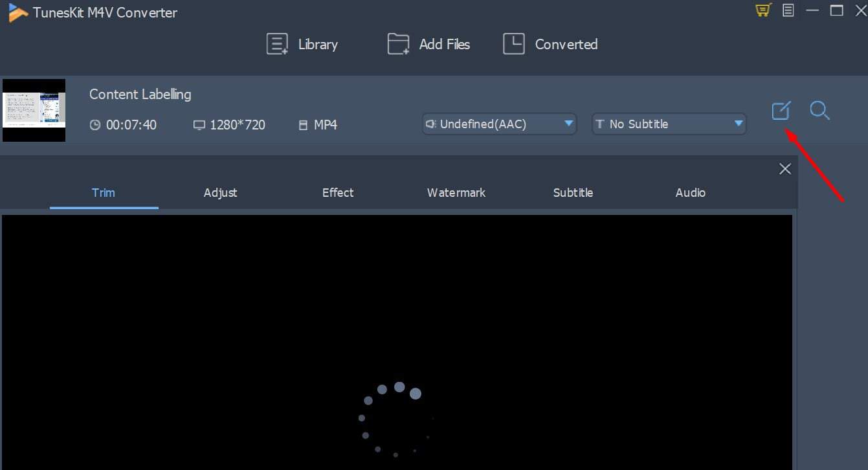Open the Converted list

[550, 44]
